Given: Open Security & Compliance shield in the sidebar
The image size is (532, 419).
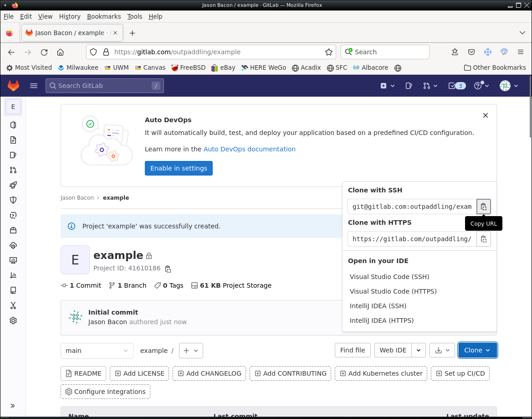Looking at the screenshot, I should [13, 200].
